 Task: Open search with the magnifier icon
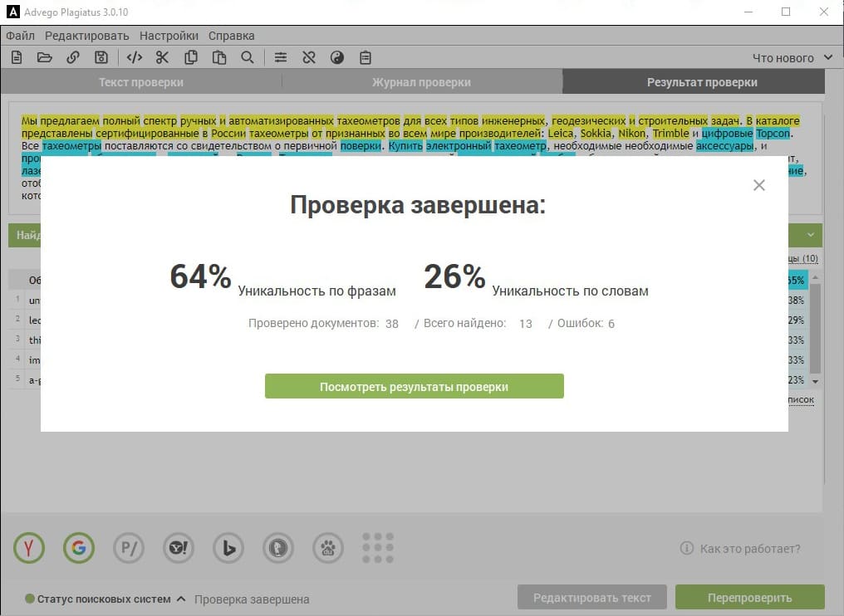coord(248,57)
